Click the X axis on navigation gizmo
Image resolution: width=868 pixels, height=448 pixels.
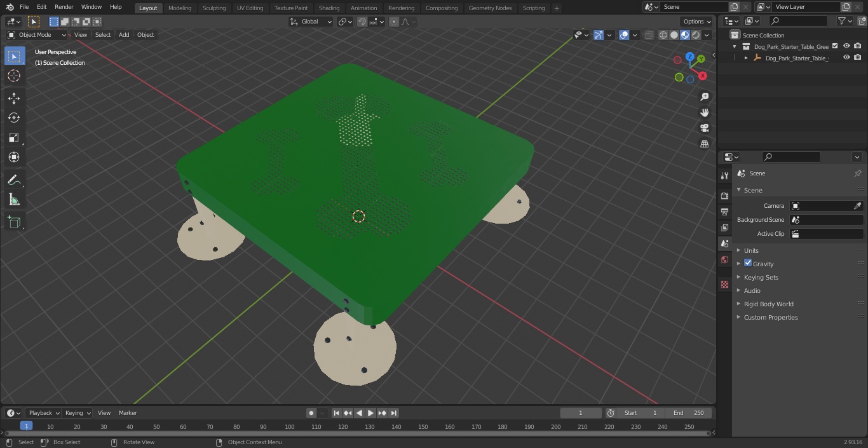tap(702, 76)
